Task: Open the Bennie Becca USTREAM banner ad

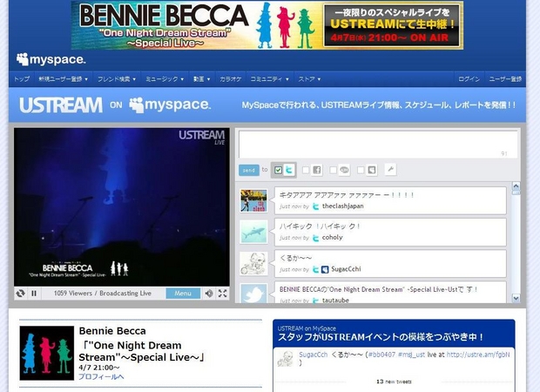Action: point(267,24)
